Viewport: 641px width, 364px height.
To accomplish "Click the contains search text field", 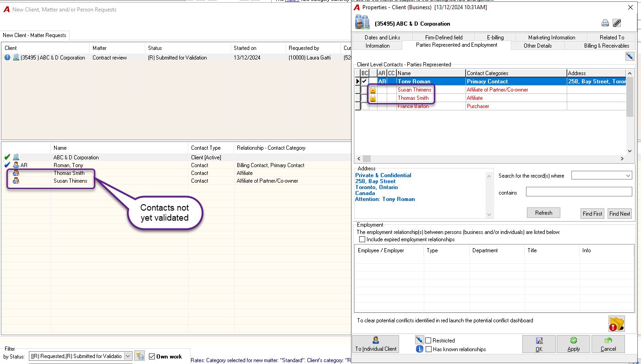I will (579, 192).
